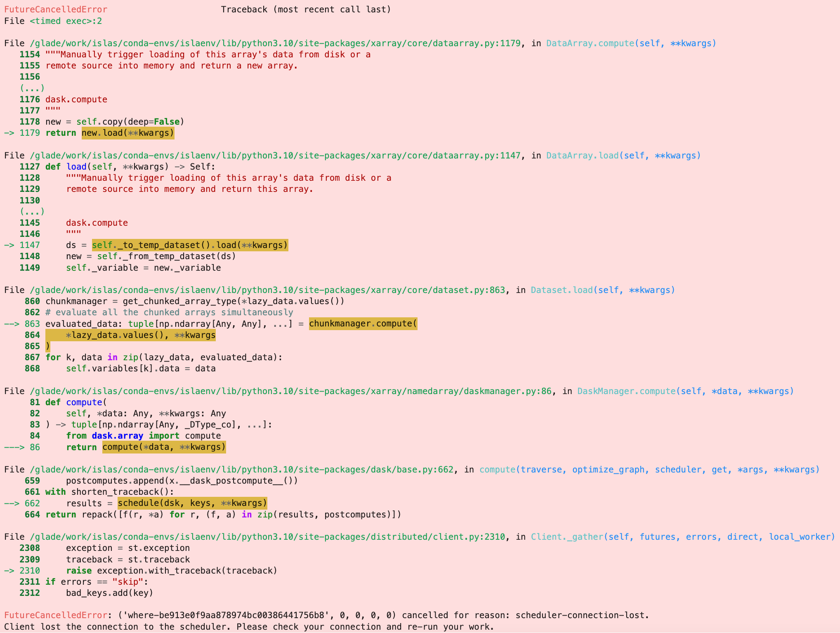The image size is (840, 633).
Task: Click 'bad_keys.add(key)' line
Action: [x=110, y=593]
